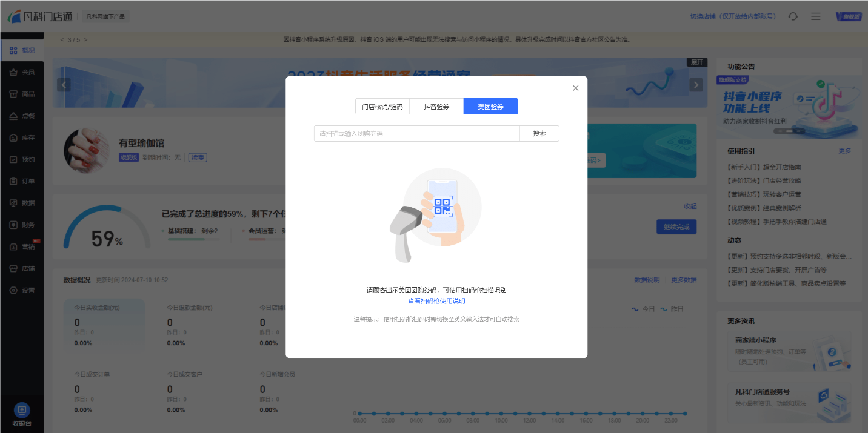
Task: Open the hamburger menu icon at top
Action: tap(816, 16)
